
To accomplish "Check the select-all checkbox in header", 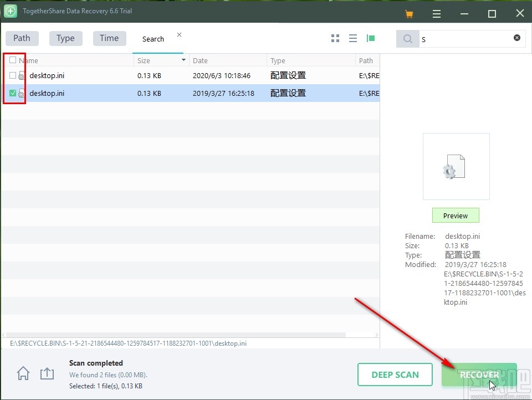I will pos(13,60).
